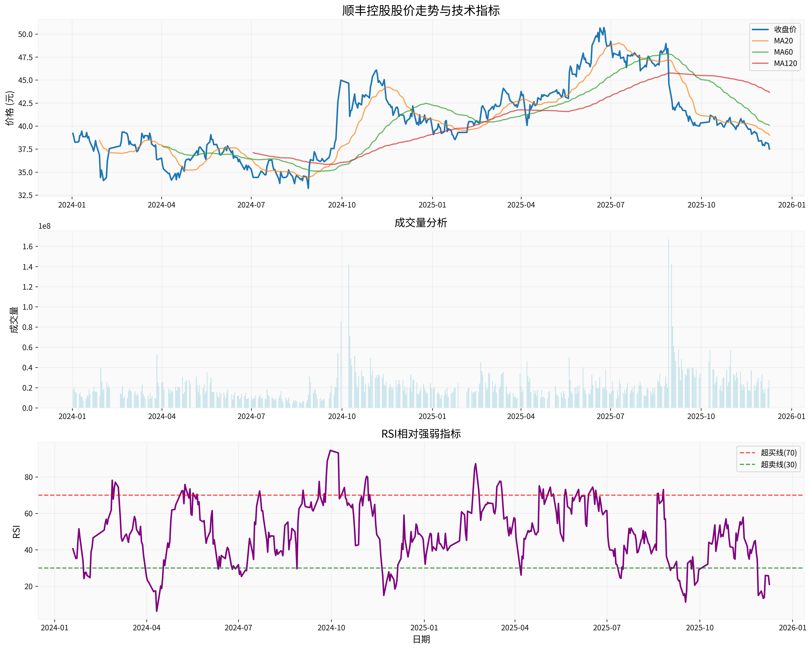Click the MA20 legend label
The width and height of the screenshot is (812, 650).
783,41
